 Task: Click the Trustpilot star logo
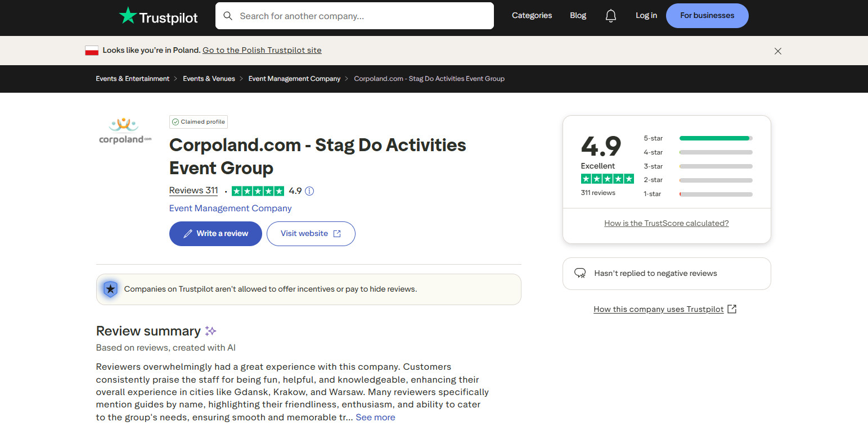tap(128, 15)
